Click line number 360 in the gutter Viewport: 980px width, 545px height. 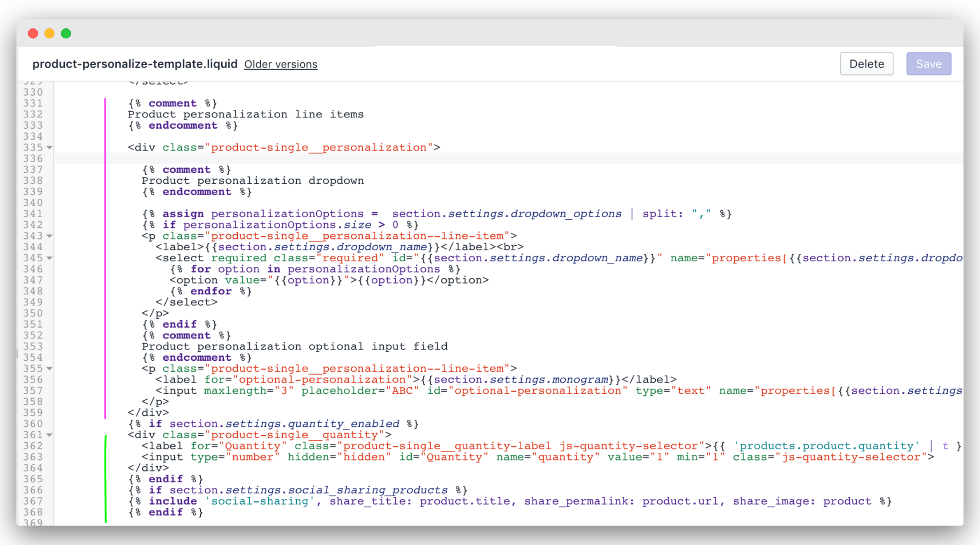33,424
